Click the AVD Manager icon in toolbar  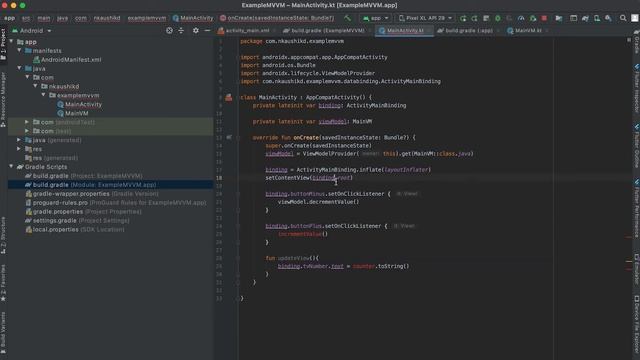coord(597,18)
